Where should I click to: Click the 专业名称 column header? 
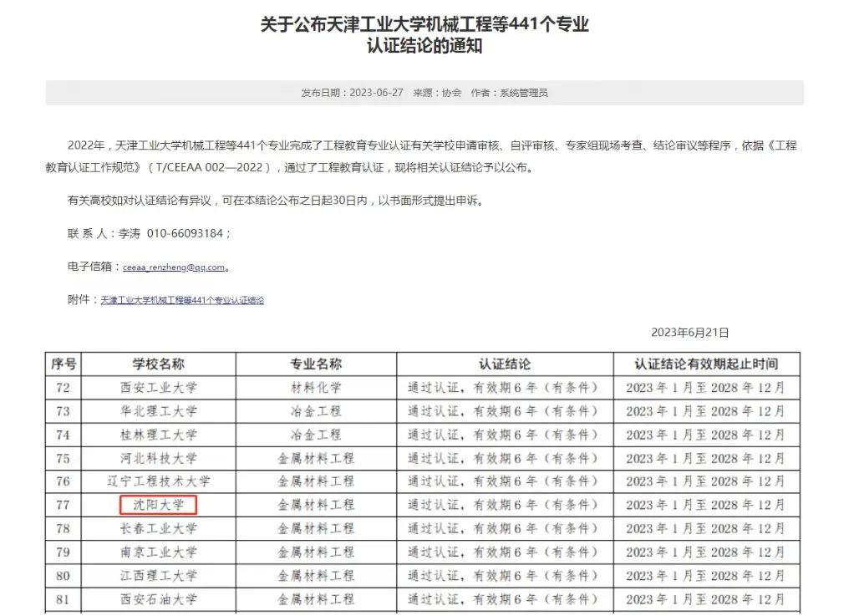coord(316,364)
